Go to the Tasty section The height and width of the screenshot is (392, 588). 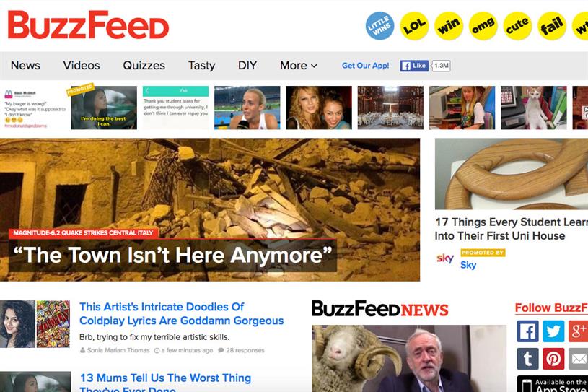point(201,66)
